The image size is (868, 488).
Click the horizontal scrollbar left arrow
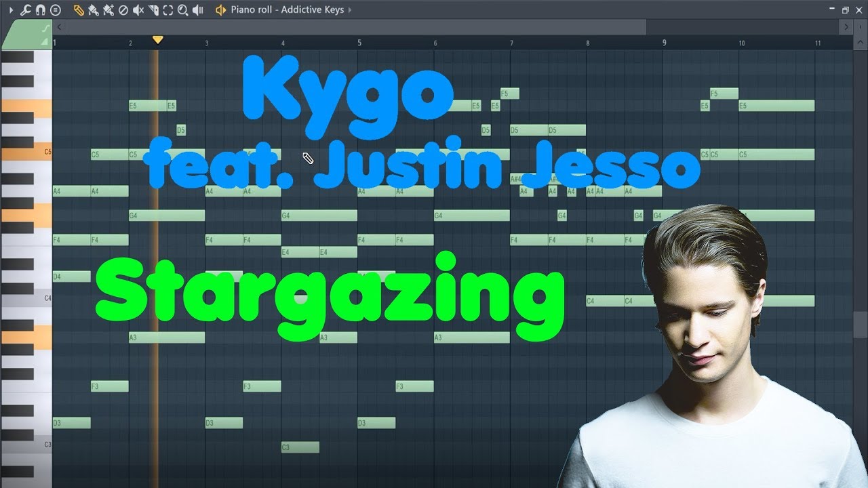tap(60, 27)
